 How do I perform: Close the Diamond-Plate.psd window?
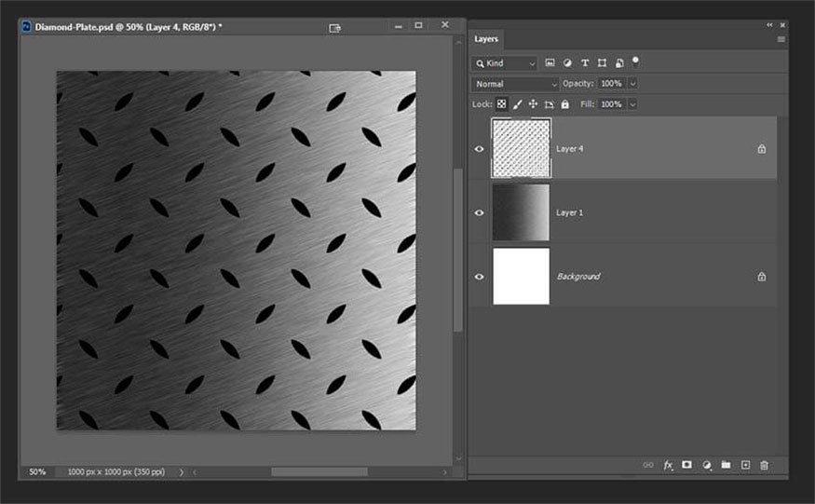(445, 24)
